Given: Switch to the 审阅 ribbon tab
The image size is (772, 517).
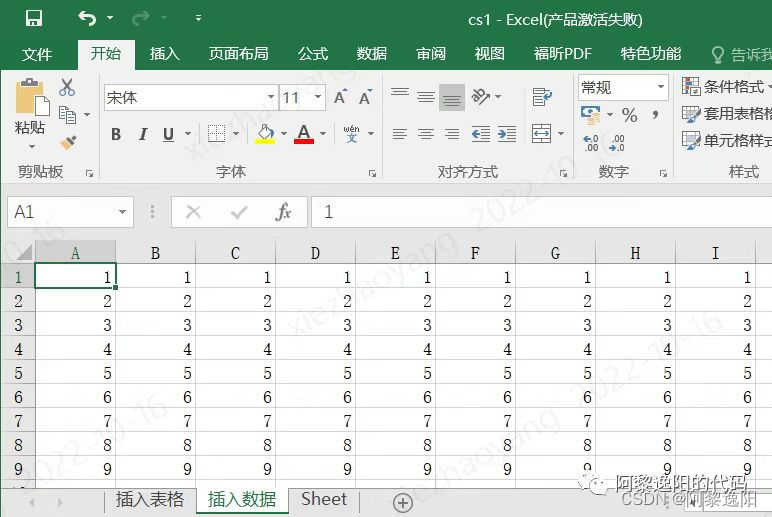Looking at the screenshot, I should coord(431,54).
